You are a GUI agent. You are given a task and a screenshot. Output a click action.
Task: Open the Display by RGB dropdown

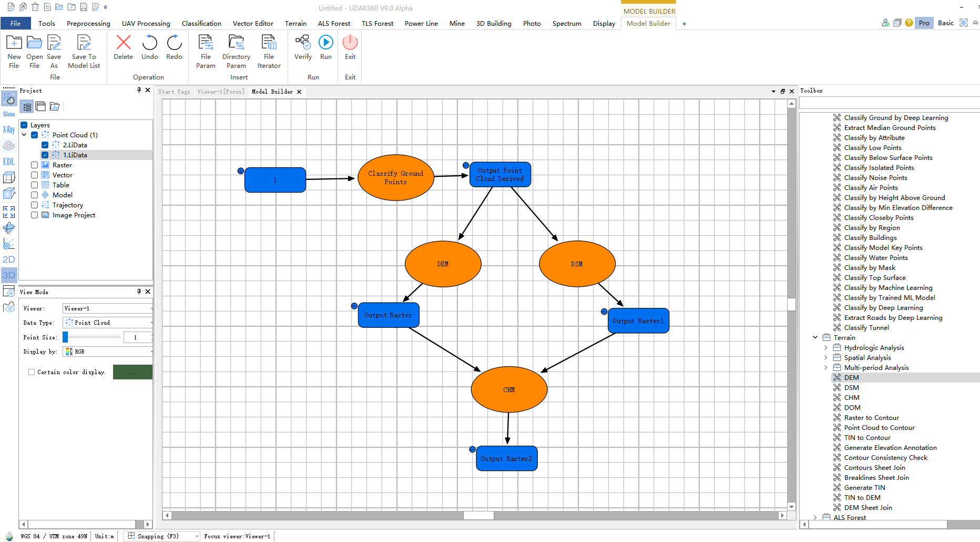point(108,352)
